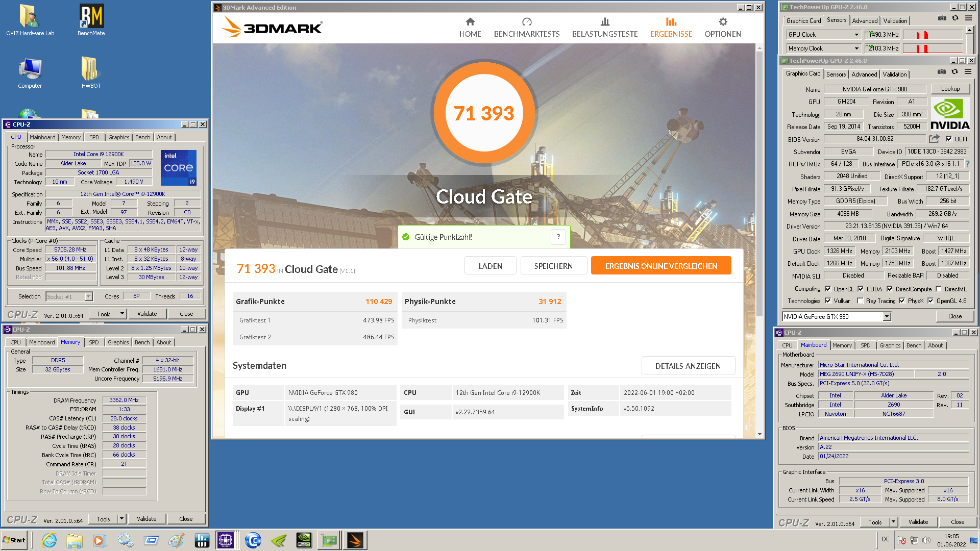
Task: Toggle the DirectML checkbox in GPU-Z
Action: pyautogui.click(x=939, y=289)
